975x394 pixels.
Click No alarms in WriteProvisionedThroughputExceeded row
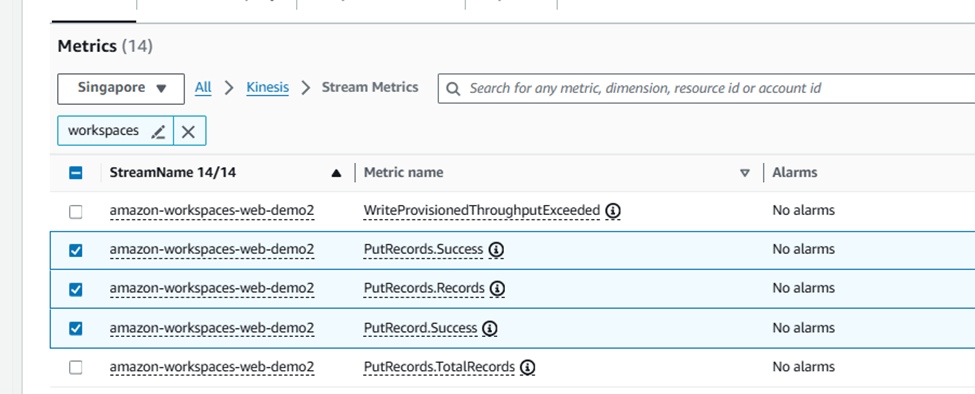[803, 211]
